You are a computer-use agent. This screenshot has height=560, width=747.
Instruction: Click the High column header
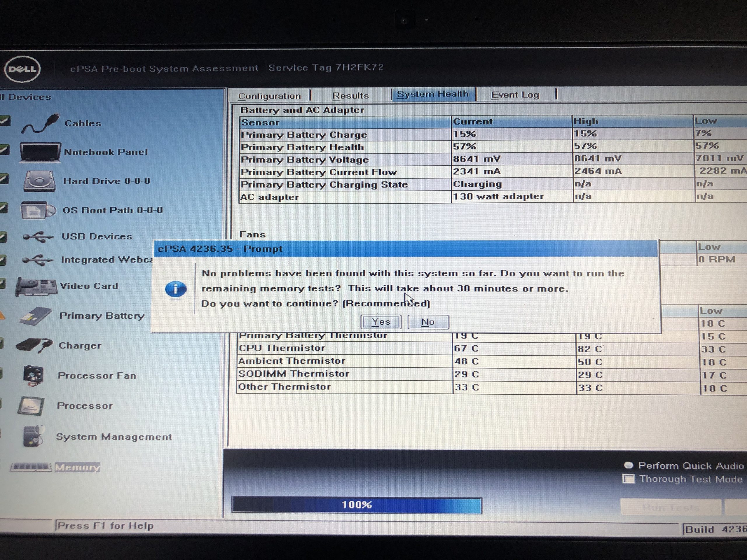(x=633, y=121)
